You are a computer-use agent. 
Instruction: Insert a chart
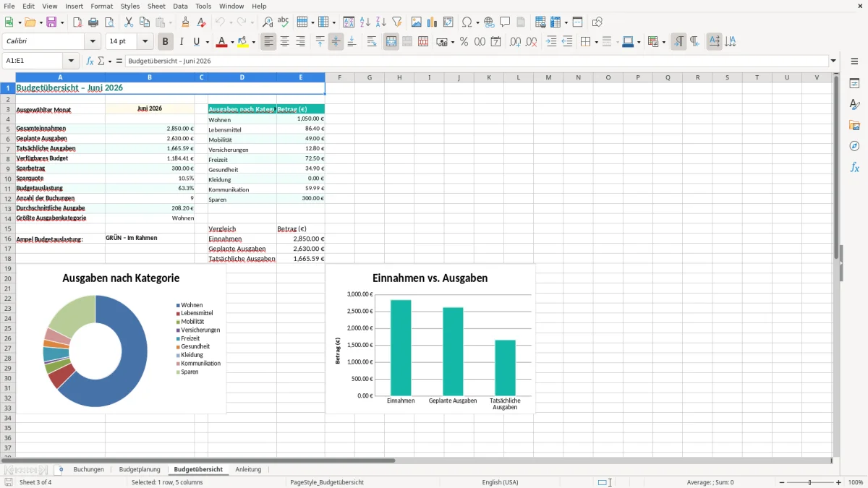[433, 22]
